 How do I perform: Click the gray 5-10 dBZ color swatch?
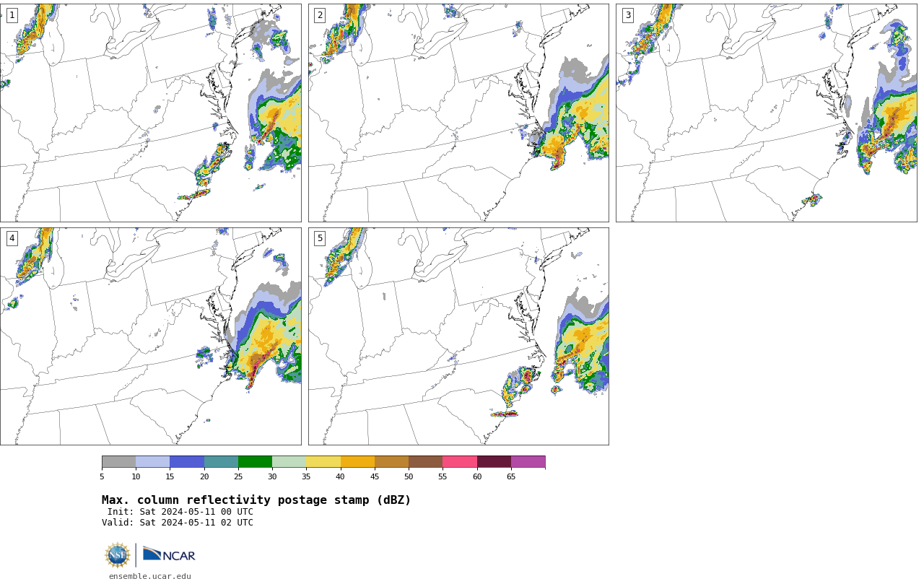[118, 462]
